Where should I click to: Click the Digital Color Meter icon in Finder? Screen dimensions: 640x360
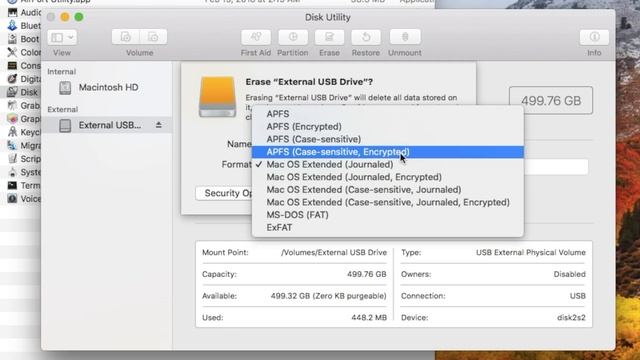click(12, 79)
